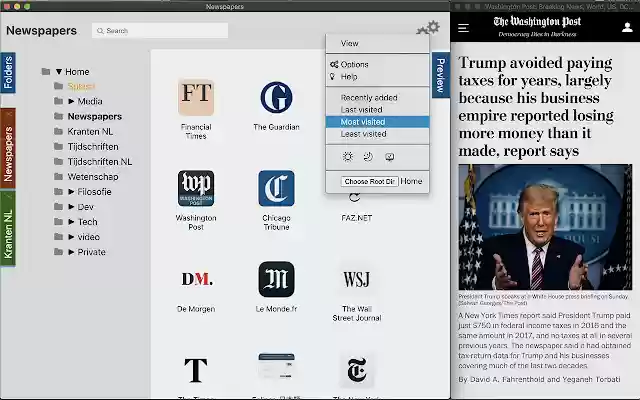The height and width of the screenshot is (400, 640).
Task: Select the Wetenschap folder
Action: tap(93, 176)
